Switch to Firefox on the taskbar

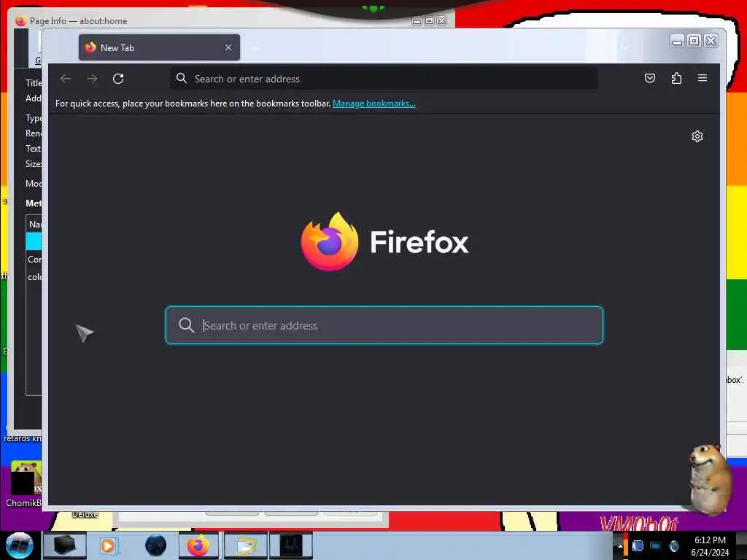click(198, 545)
